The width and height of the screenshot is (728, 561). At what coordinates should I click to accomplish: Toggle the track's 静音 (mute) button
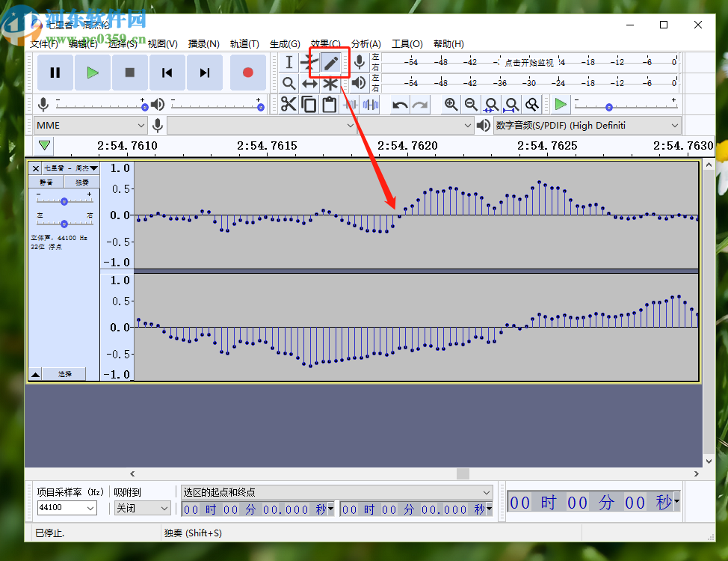tap(46, 182)
